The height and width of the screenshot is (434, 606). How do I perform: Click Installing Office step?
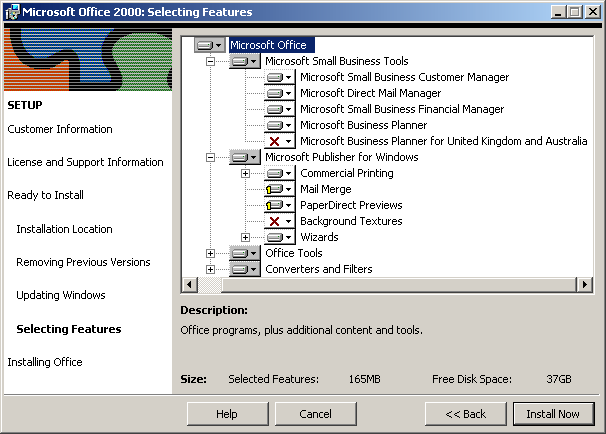tap(45, 362)
